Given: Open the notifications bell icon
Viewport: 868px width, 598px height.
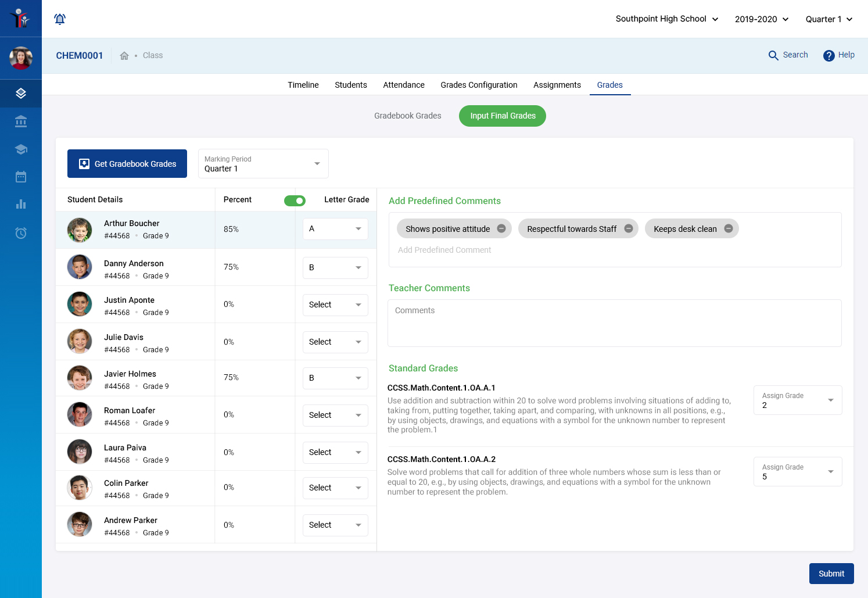Looking at the screenshot, I should coord(60,19).
